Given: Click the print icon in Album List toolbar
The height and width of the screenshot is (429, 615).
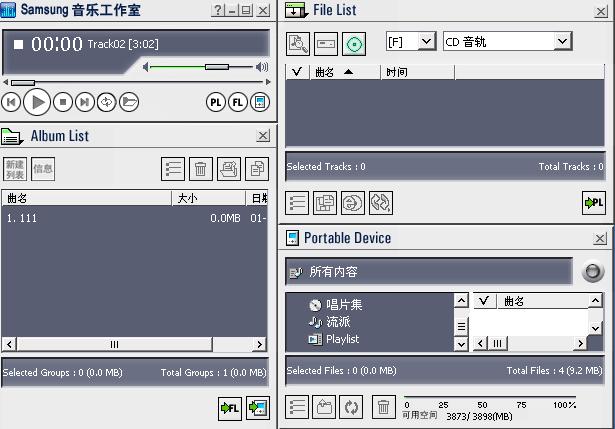Looking at the screenshot, I should pyautogui.click(x=229, y=169).
